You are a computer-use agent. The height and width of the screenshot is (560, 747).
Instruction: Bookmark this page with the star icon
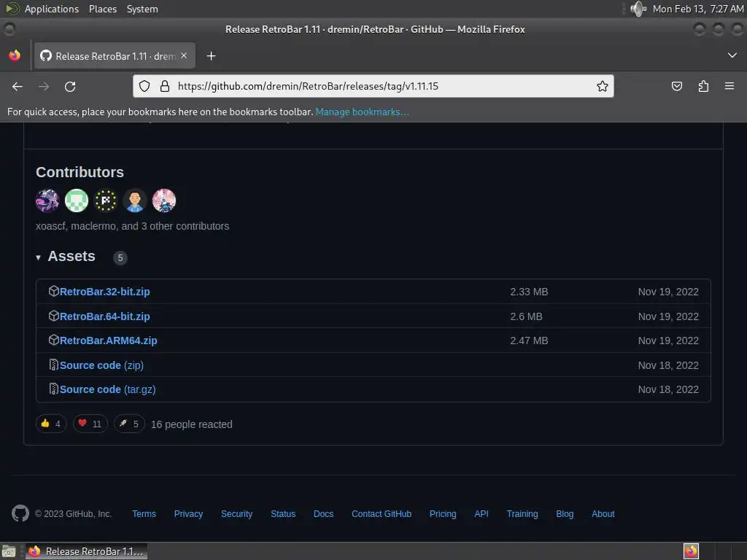point(602,86)
